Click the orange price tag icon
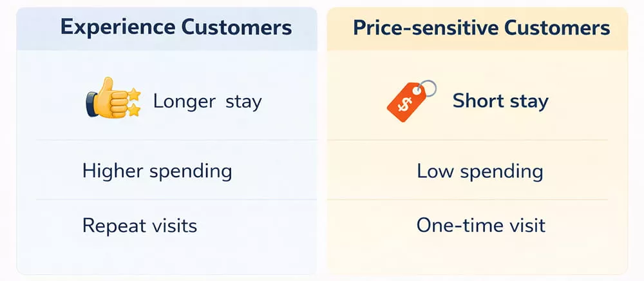The width and height of the screenshot is (644, 281). click(406, 103)
